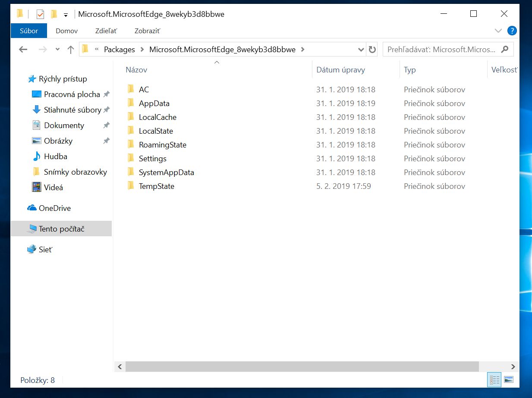Click the SystemAppData folder icon
532x398 pixels.
click(131, 172)
